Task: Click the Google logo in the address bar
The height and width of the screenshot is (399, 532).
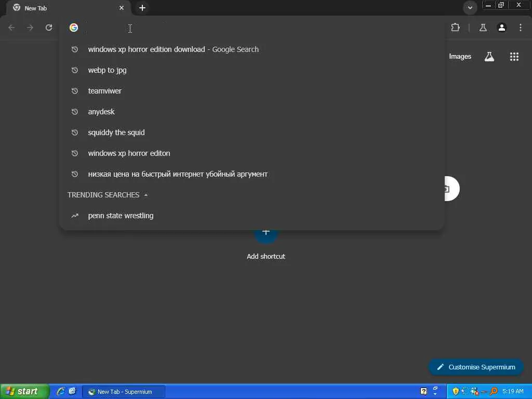Action: pos(74,28)
